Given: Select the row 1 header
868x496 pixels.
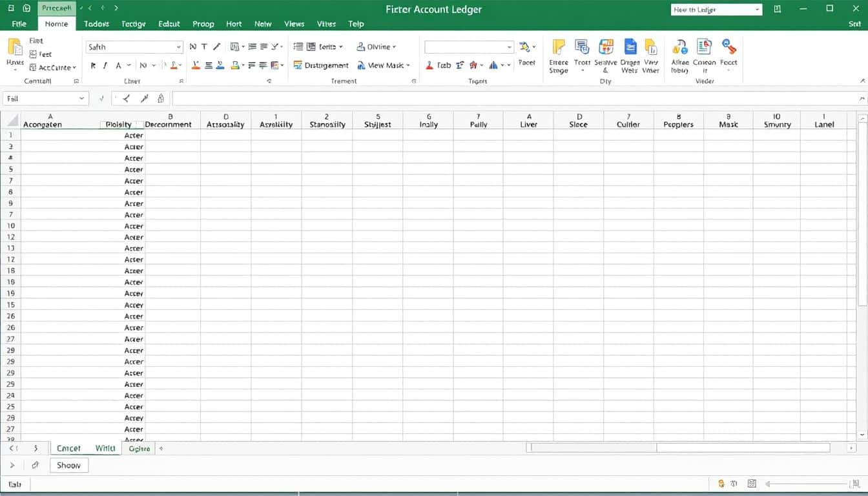Looking at the screenshot, I should click(x=10, y=136).
